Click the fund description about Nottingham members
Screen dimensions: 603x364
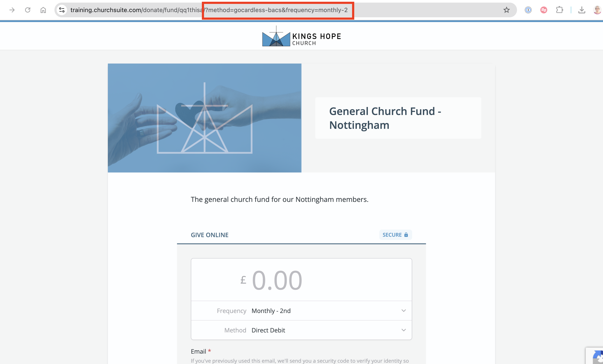click(279, 199)
